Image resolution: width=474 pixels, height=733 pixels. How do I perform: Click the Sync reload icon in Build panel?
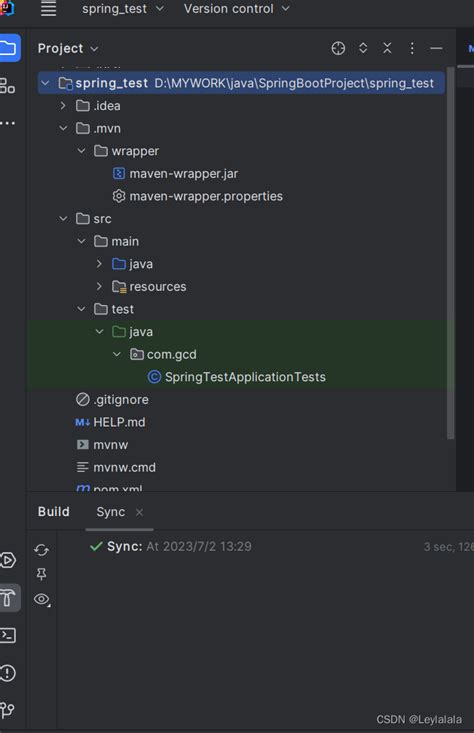(41, 550)
